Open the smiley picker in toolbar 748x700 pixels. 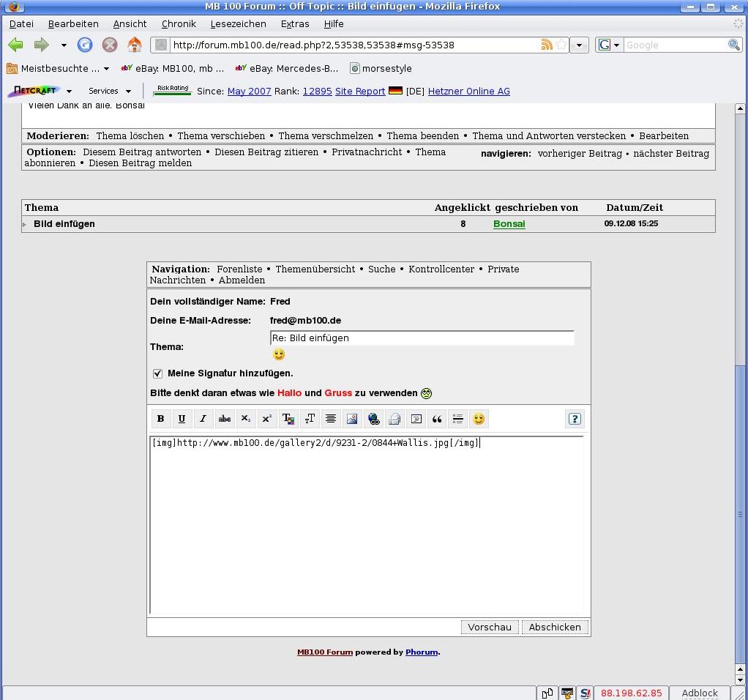tap(479, 419)
